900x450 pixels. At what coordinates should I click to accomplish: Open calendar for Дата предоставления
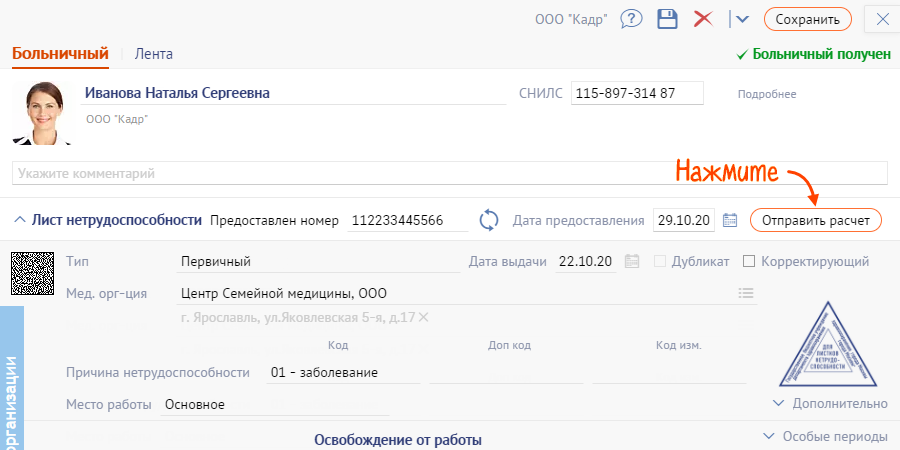730,220
